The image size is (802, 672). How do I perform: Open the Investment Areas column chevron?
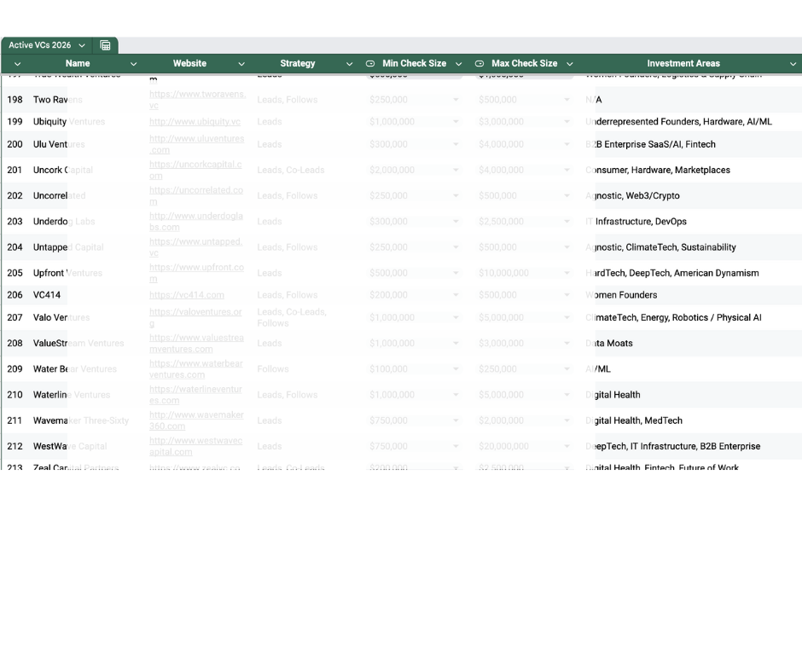[x=793, y=64]
